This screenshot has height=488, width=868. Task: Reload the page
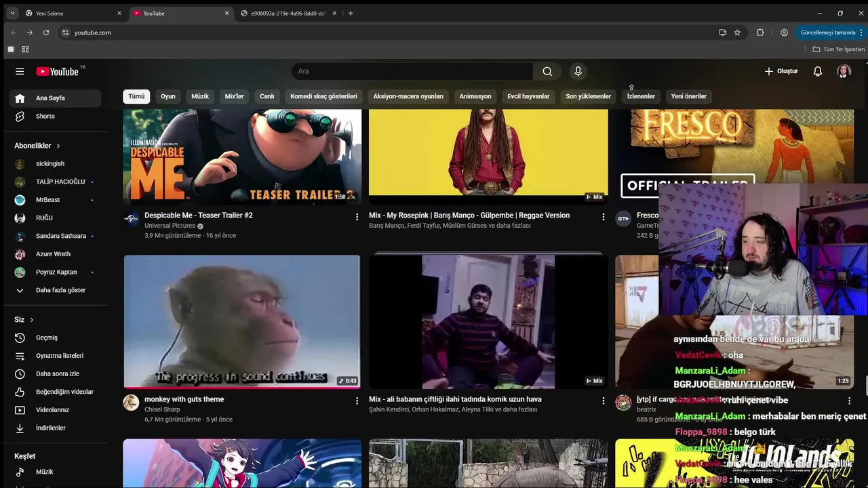point(46,33)
